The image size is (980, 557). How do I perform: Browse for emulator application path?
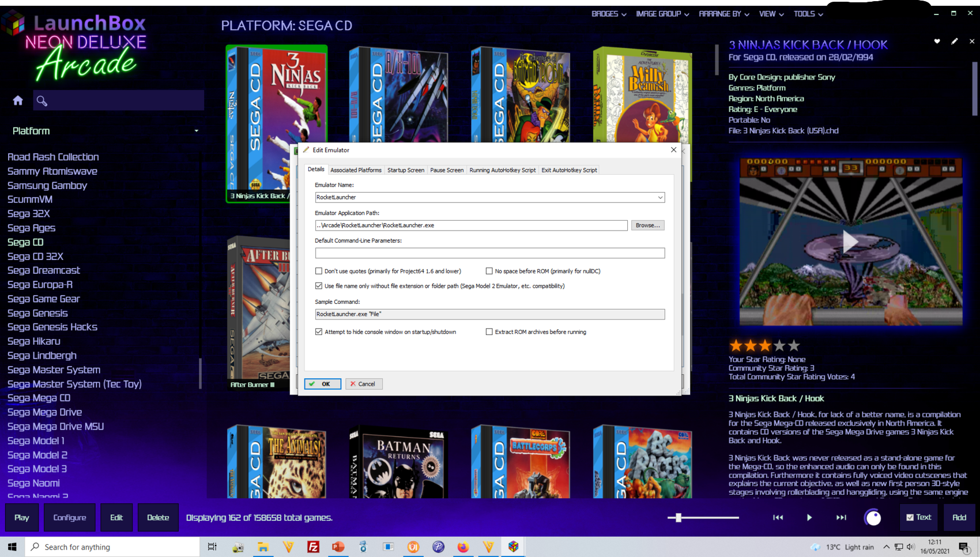click(x=647, y=225)
